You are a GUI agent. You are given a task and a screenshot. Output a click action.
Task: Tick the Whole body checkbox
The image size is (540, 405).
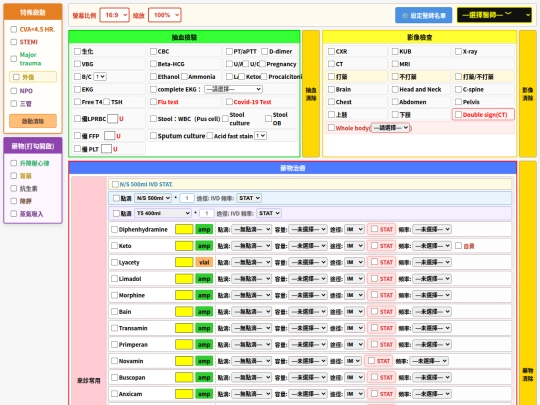point(331,128)
